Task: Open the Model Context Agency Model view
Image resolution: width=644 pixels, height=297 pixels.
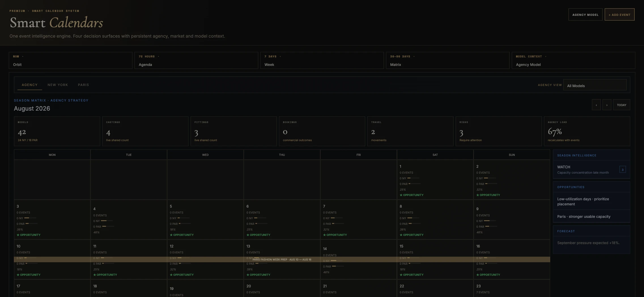Action: tap(573, 60)
